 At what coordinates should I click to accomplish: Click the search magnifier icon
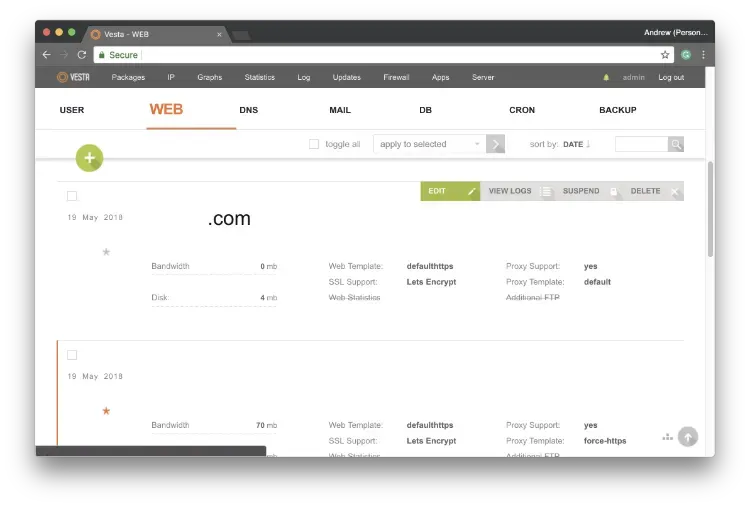click(676, 144)
